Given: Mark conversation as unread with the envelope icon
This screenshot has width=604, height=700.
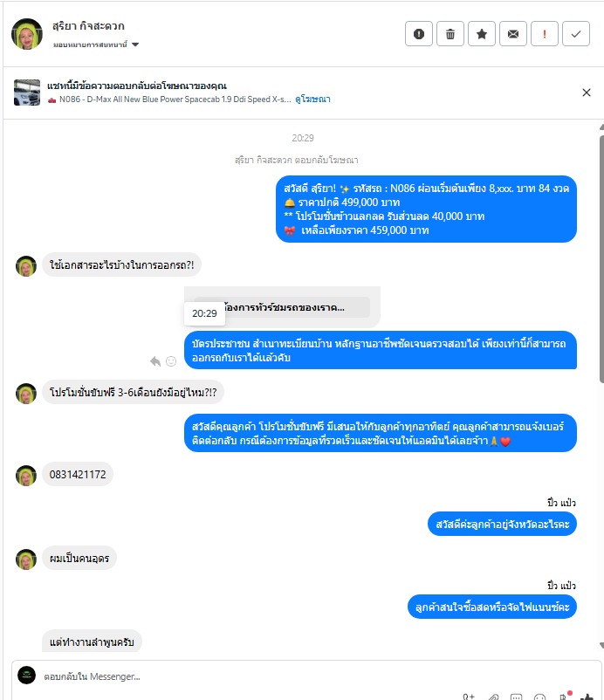Looking at the screenshot, I should coord(513,34).
